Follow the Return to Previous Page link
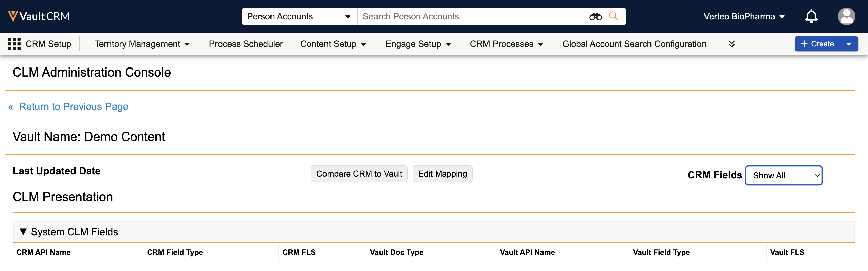The image size is (868, 271). click(x=73, y=107)
